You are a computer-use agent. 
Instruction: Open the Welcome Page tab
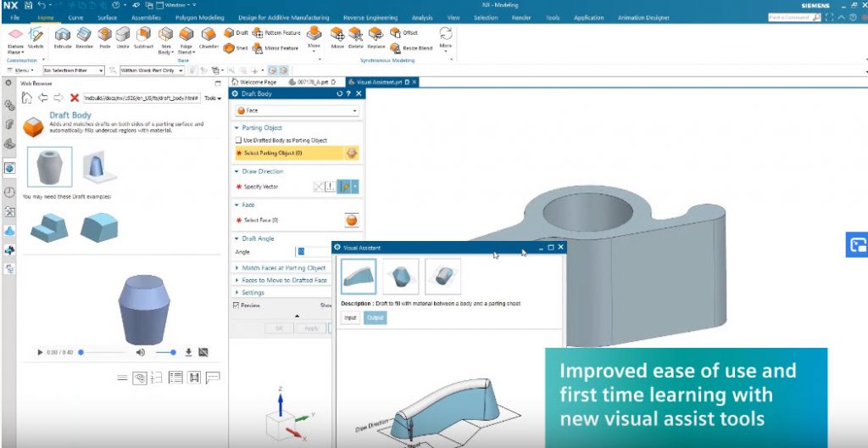(255, 82)
